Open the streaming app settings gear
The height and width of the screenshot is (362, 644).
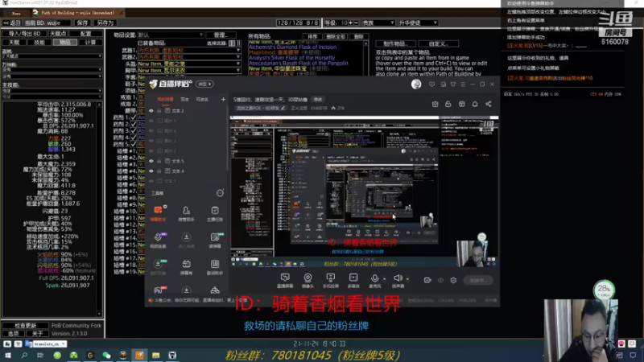point(453,280)
